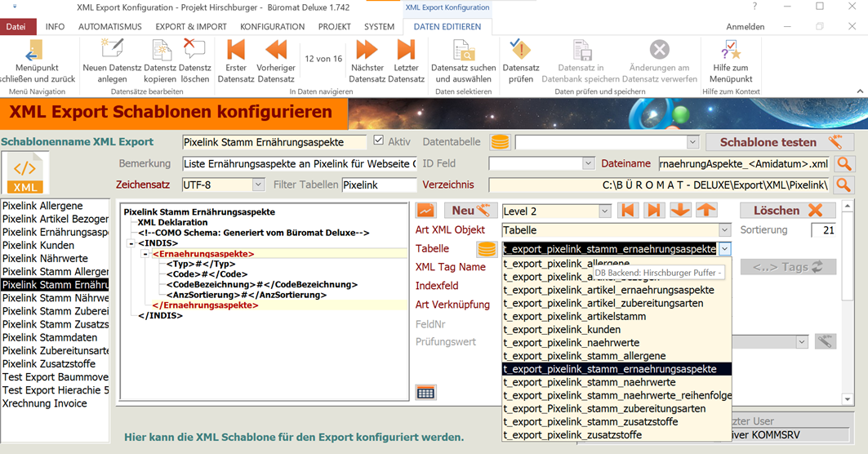Collapse the Ernaehrungsaspekte tree node
This screenshot has height=454, width=868.
[145, 254]
